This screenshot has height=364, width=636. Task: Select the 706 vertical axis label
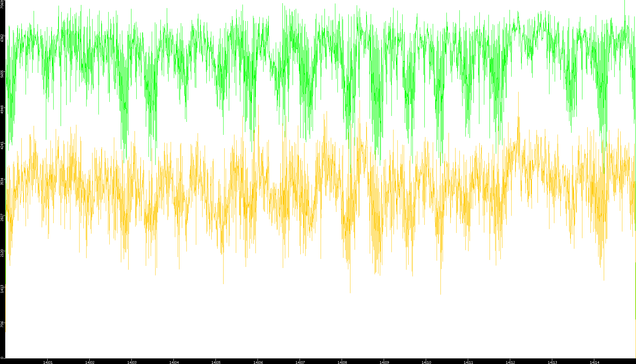2,324
